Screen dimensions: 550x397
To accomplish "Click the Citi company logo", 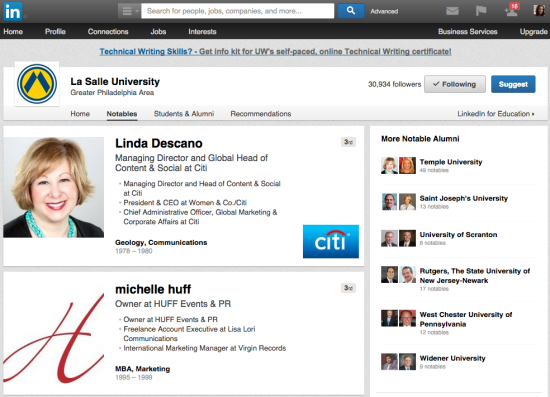I will pyautogui.click(x=331, y=242).
